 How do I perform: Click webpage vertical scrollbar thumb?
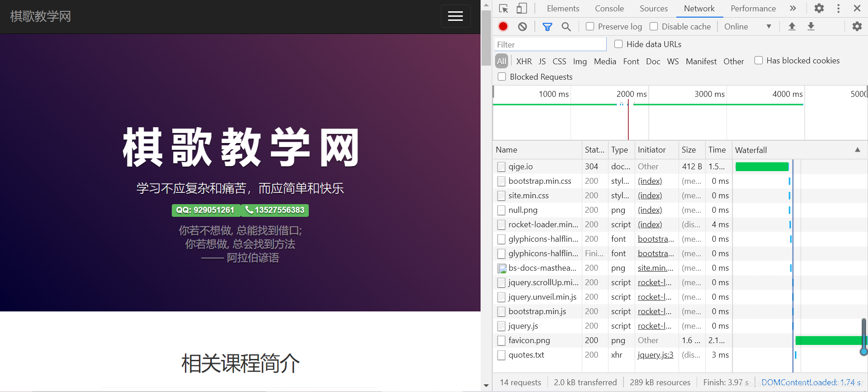486,38
